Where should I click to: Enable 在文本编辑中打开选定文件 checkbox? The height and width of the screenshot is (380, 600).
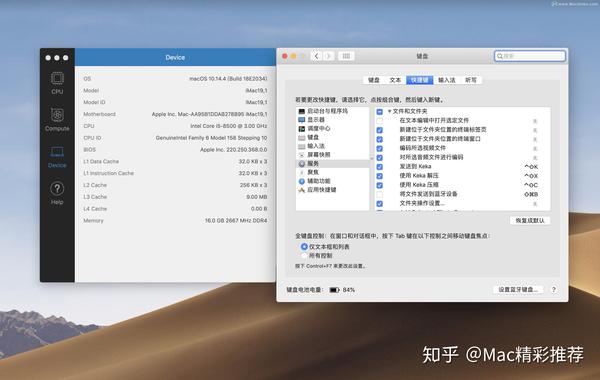pos(380,121)
